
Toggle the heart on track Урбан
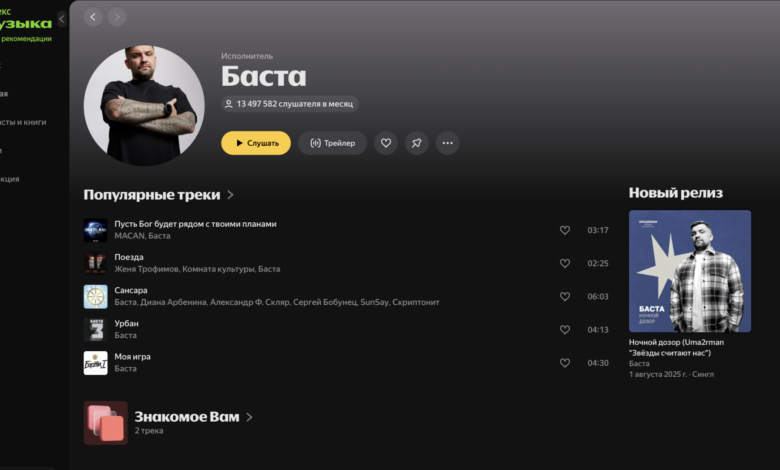coord(565,330)
